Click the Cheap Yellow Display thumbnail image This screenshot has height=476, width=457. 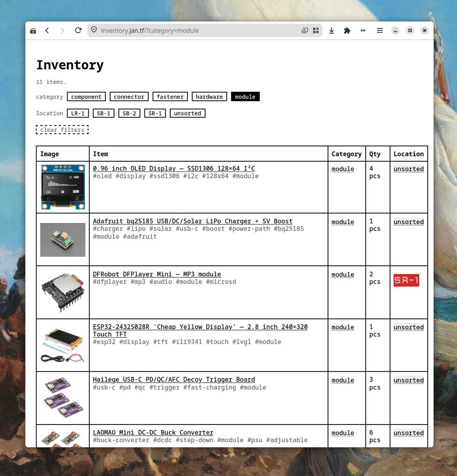(63, 345)
